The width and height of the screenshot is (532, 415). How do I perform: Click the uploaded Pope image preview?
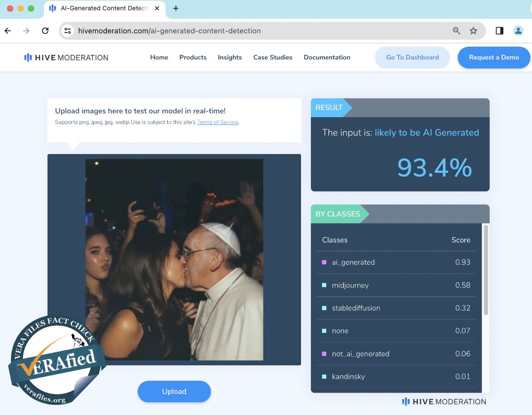[x=174, y=259]
